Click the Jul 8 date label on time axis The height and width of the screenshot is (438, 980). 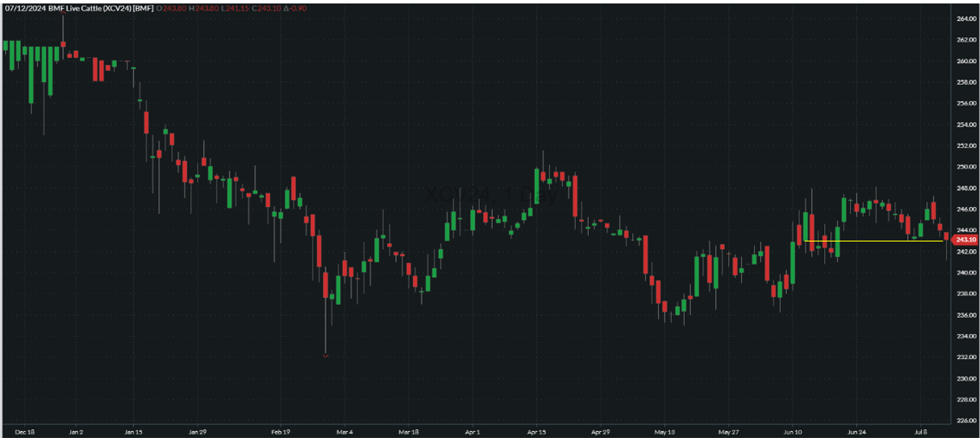click(x=921, y=431)
